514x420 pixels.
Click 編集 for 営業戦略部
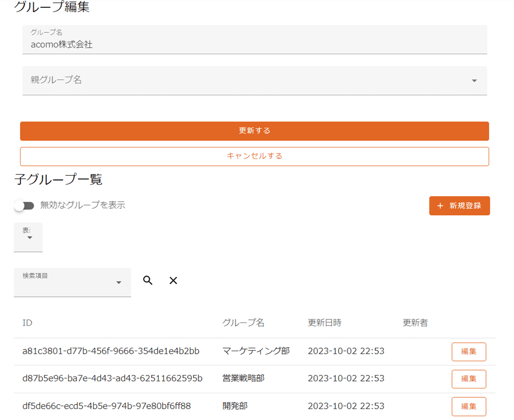469,379
